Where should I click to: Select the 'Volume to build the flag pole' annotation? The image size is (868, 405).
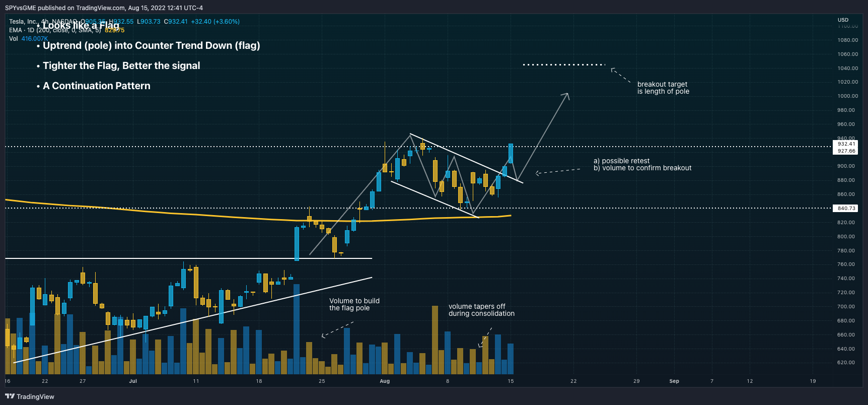tap(354, 304)
